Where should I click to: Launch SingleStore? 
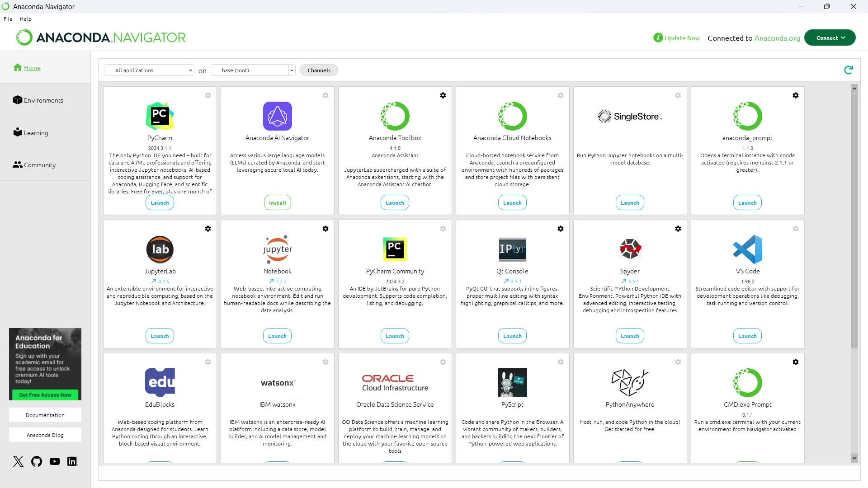click(x=630, y=203)
